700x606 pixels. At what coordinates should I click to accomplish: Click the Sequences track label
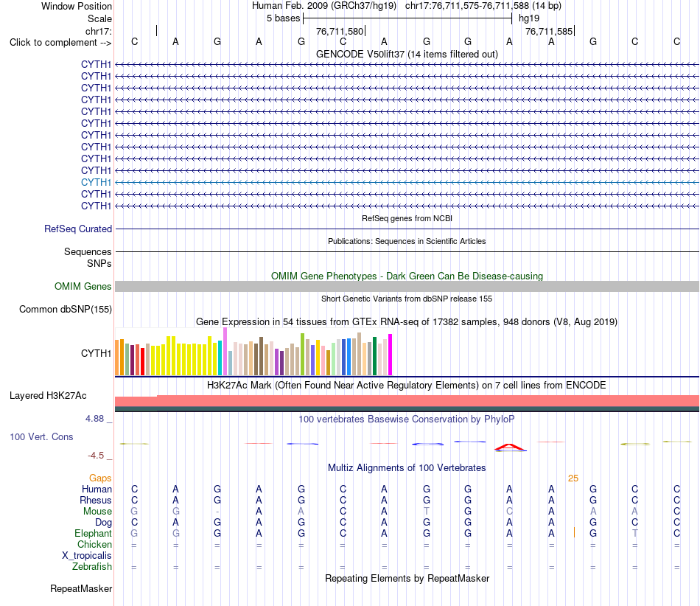88,252
